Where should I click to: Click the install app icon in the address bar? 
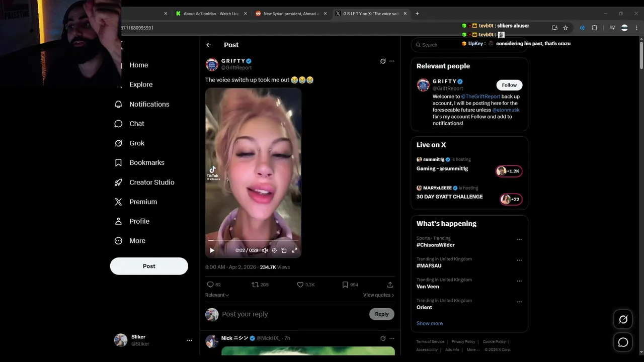[x=554, y=28]
